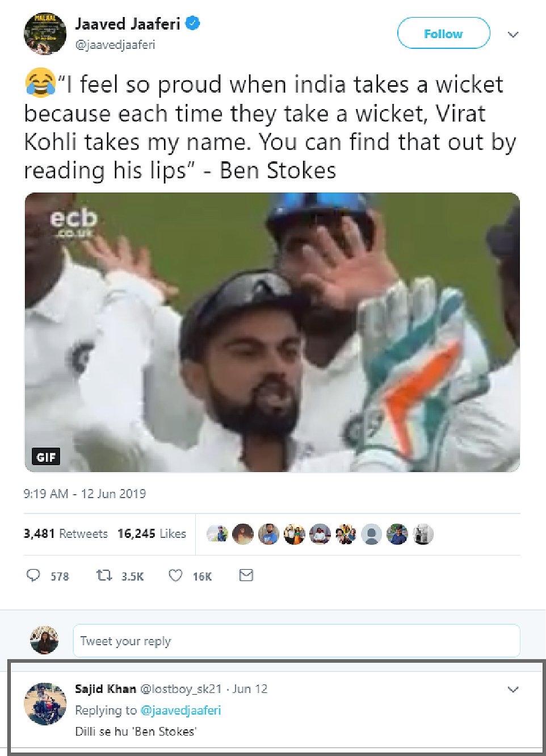Click the GIF badge on media
The height and width of the screenshot is (756, 546).
[46, 457]
